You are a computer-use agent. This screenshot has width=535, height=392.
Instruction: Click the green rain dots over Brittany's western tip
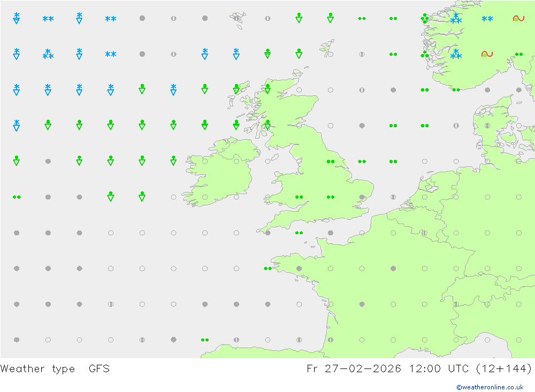click(x=267, y=268)
